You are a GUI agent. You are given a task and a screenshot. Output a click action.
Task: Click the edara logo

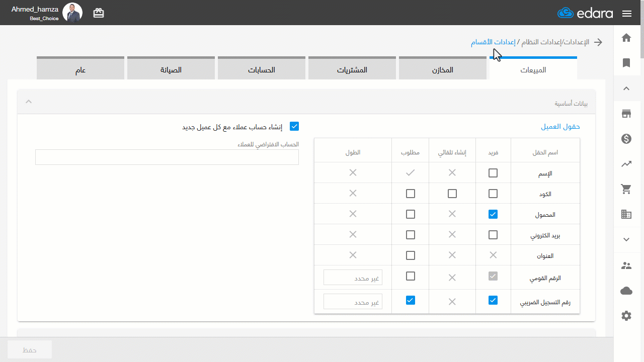pos(585,13)
